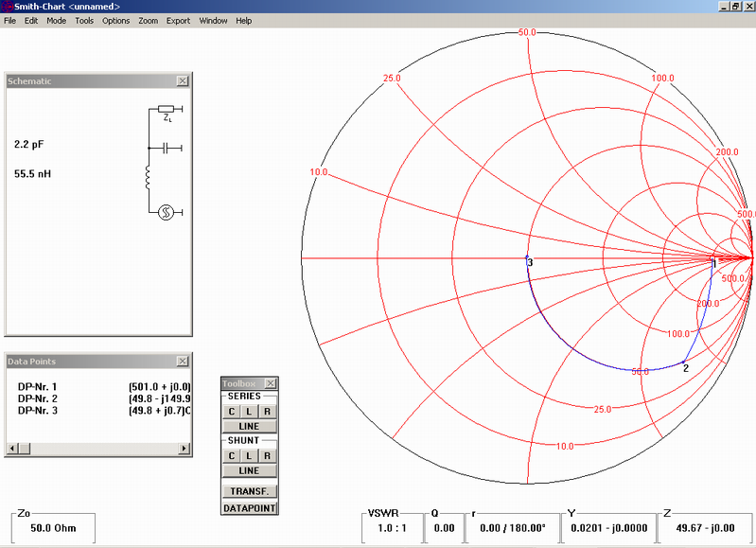Close the Data Points panel
The image size is (756, 548).
pos(183,362)
